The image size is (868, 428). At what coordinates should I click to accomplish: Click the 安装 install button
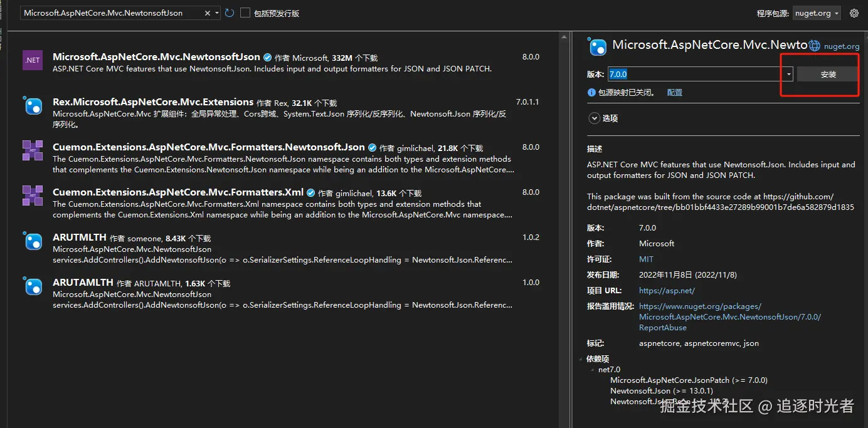point(828,74)
